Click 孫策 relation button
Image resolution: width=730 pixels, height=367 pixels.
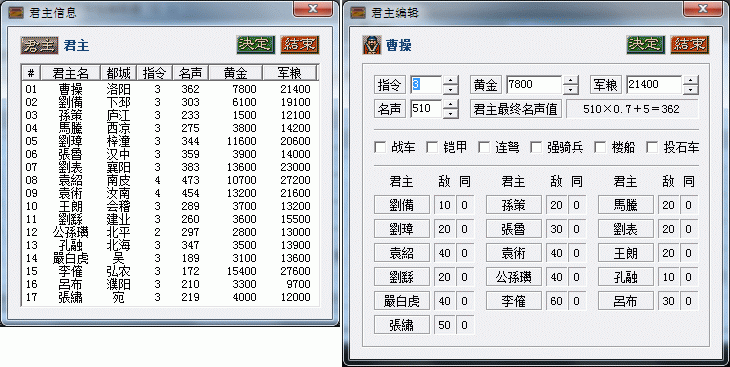coord(514,205)
